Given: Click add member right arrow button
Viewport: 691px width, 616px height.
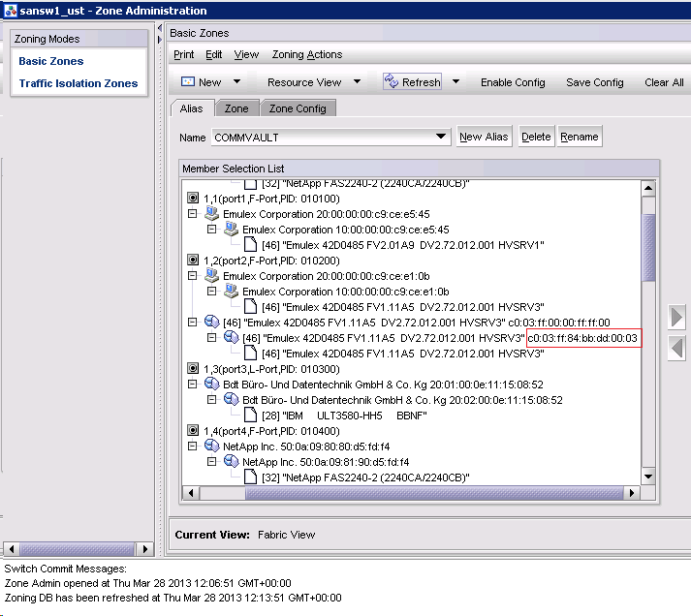Looking at the screenshot, I should [x=676, y=317].
